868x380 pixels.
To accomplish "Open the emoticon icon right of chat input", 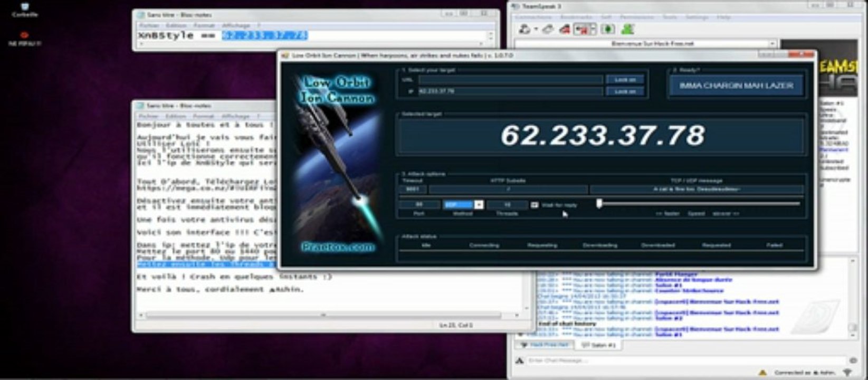I will (853, 360).
